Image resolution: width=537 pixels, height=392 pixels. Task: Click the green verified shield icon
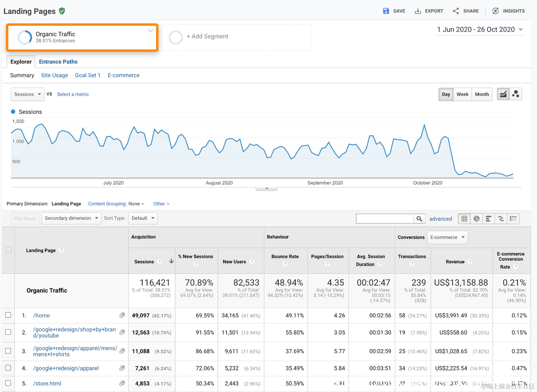pyautogui.click(x=62, y=11)
